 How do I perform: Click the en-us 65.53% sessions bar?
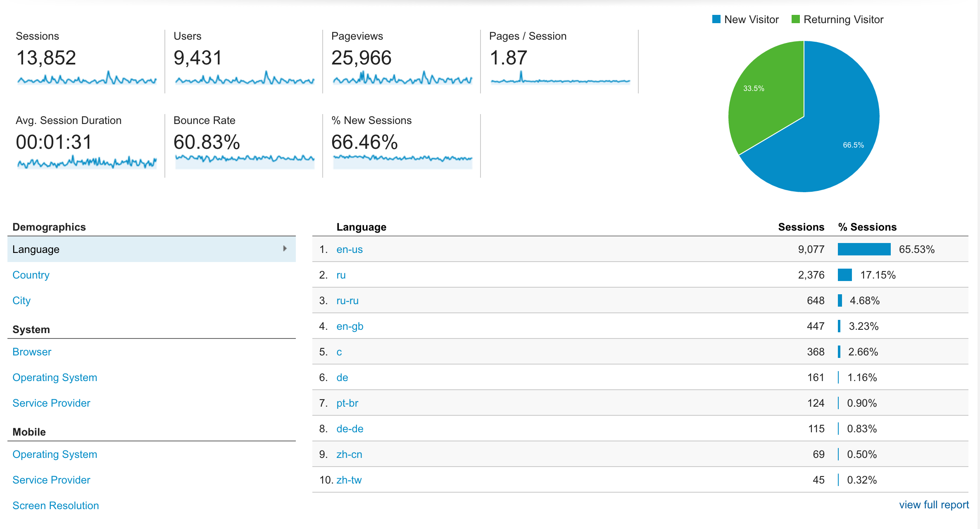point(864,249)
